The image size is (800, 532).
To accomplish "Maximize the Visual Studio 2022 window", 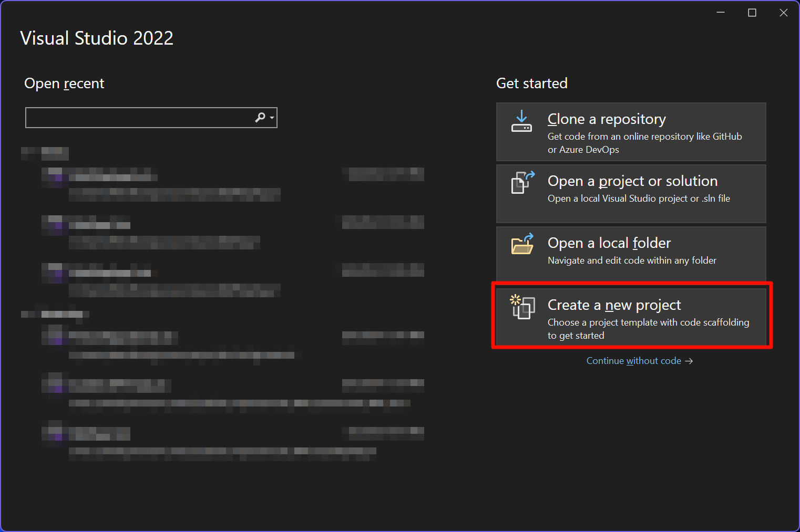I will pos(752,13).
